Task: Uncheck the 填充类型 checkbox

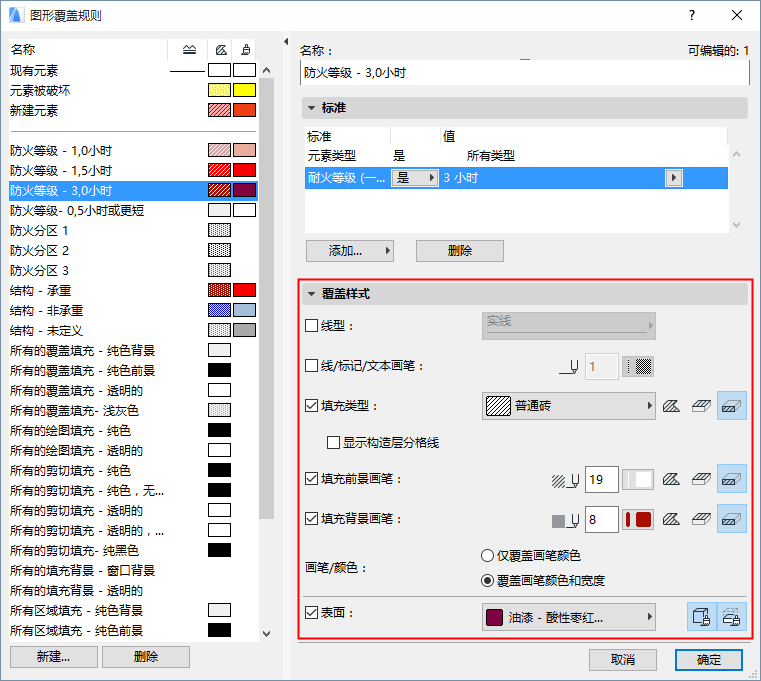Action: [312, 405]
